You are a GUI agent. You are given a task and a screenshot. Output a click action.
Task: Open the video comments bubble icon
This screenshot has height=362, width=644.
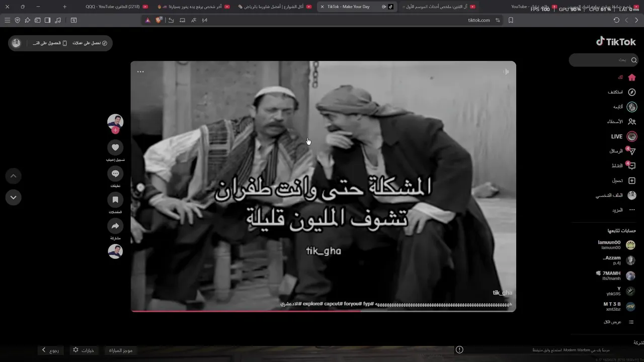point(115,173)
